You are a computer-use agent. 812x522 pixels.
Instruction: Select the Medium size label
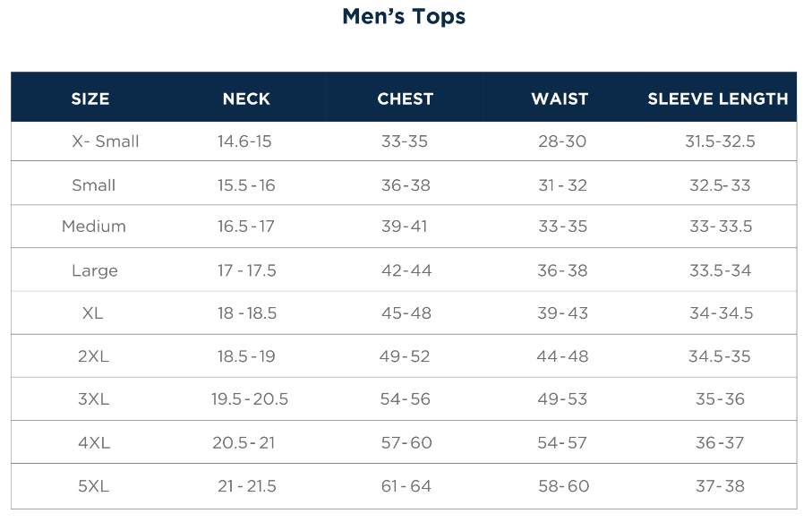[x=94, y=227]
